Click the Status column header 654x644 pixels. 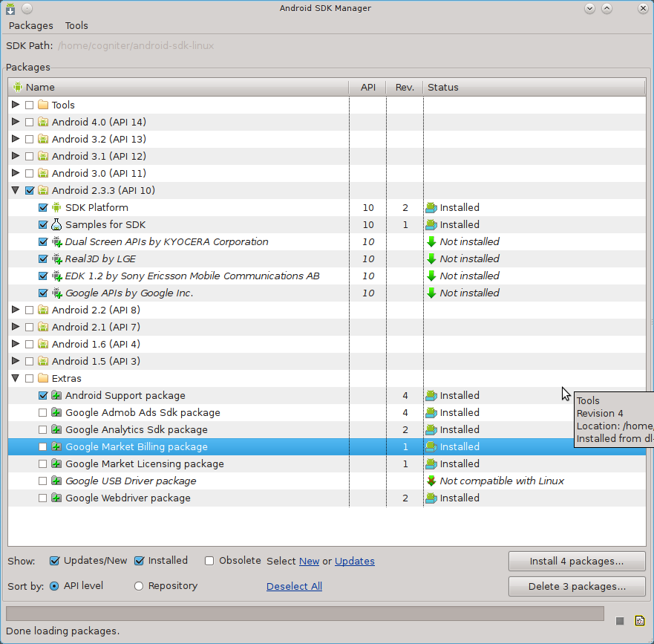(x=534, y=87)
